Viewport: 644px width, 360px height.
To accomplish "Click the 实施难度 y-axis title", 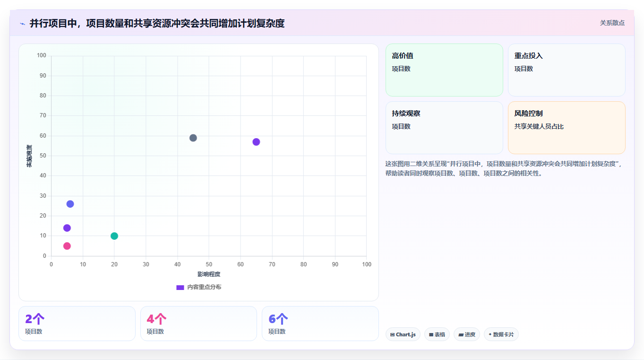I will [x=29, y=156].
